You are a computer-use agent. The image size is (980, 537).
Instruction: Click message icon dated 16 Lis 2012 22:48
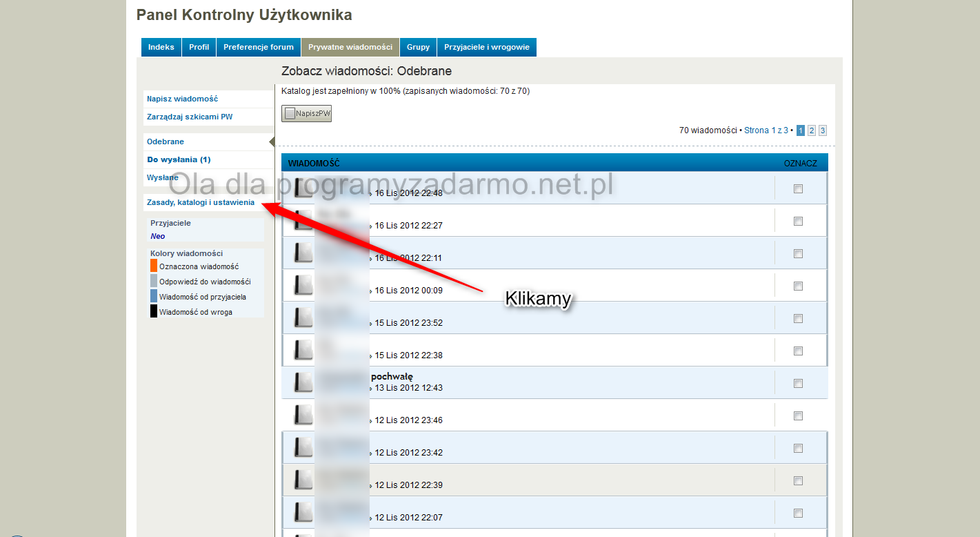(303, 188)
